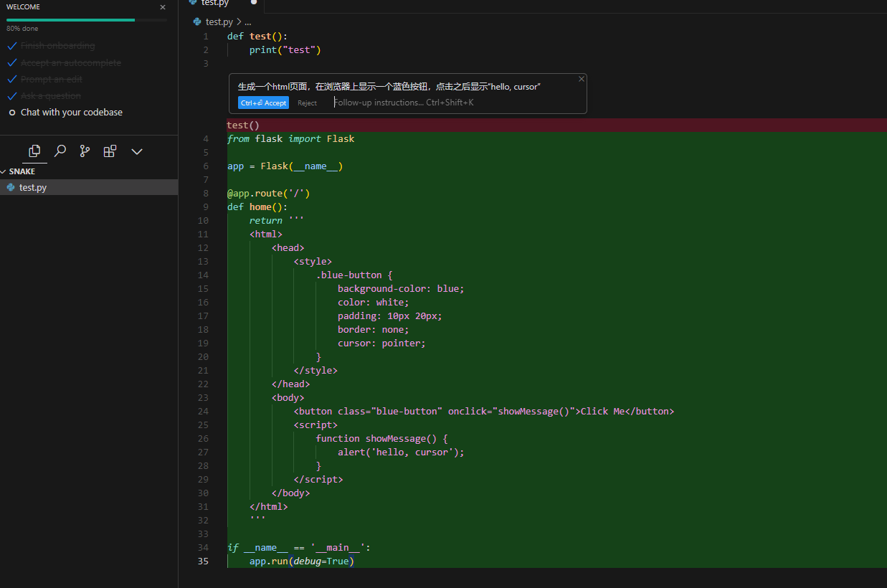Toggle the 'Accept an autocomplete' checkmark
Viewport: 887px width, 588px height.
(x=12, y=63)
